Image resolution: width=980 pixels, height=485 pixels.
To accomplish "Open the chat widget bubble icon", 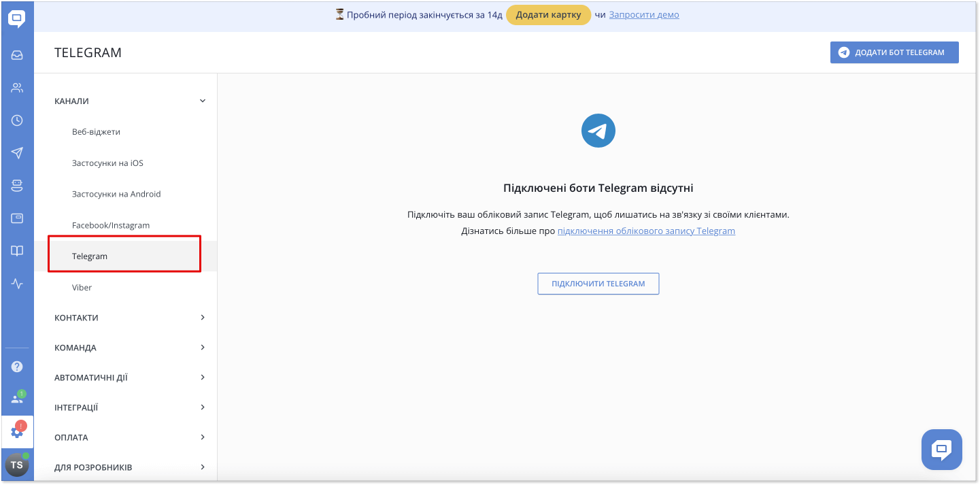I will pyautogui.click(x=942, y=450).
